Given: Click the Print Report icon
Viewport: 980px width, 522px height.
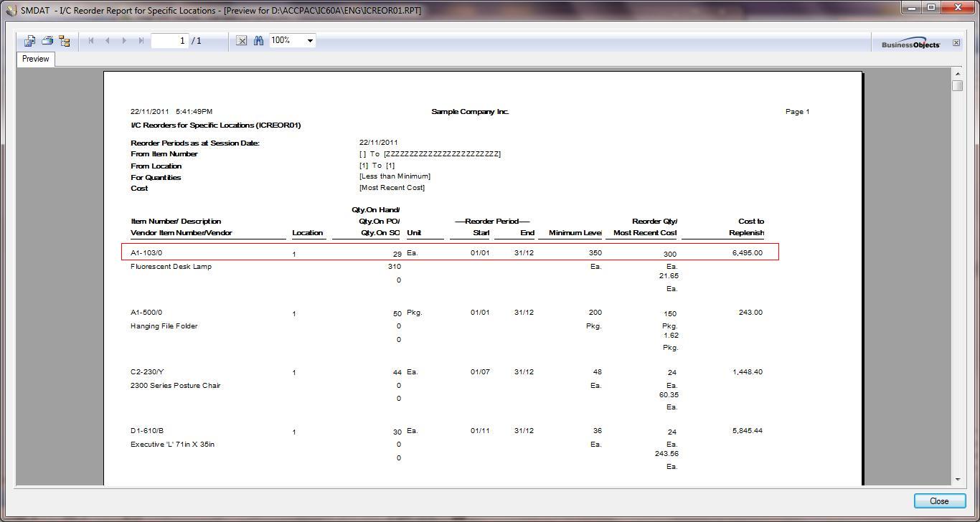Looking at the screenshot, I should [x=47, y=41].
